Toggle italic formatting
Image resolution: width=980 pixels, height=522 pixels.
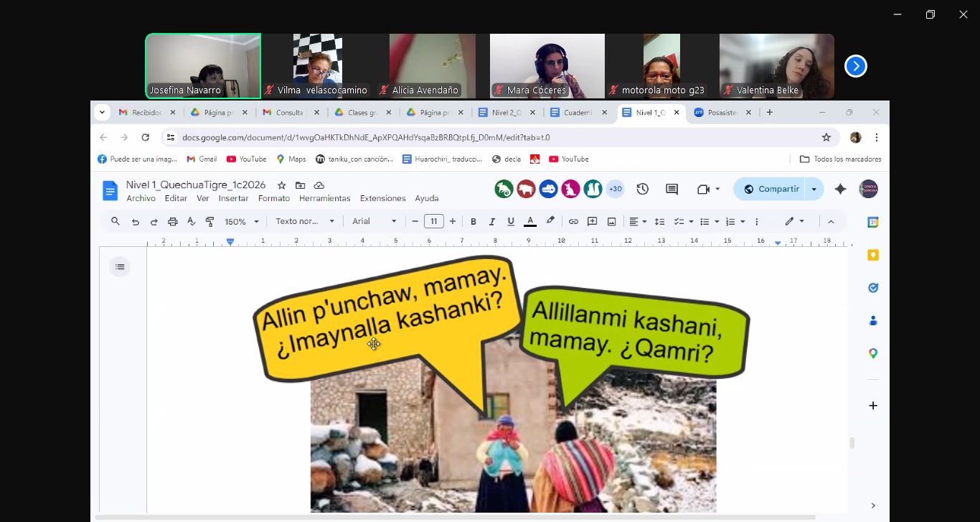492,222
